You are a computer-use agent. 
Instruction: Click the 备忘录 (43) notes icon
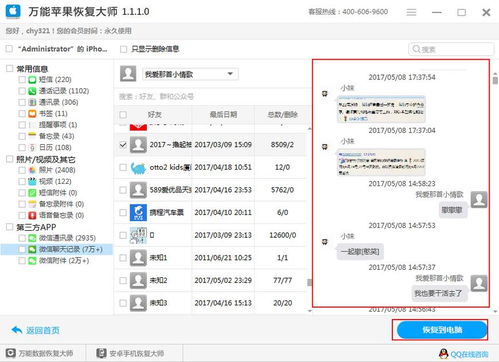pyautogui.click(x=32, y=136)
